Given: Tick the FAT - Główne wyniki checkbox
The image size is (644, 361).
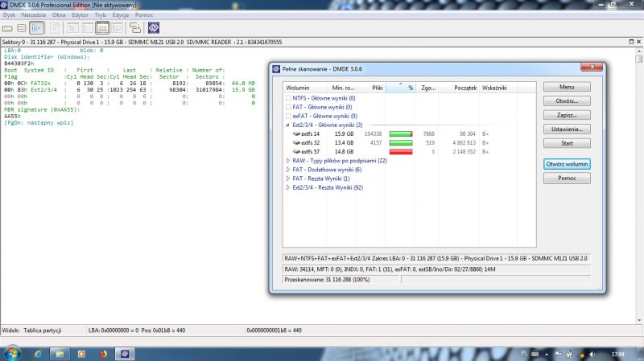Looking at the screenshot, I should click(x=288, y=107).
